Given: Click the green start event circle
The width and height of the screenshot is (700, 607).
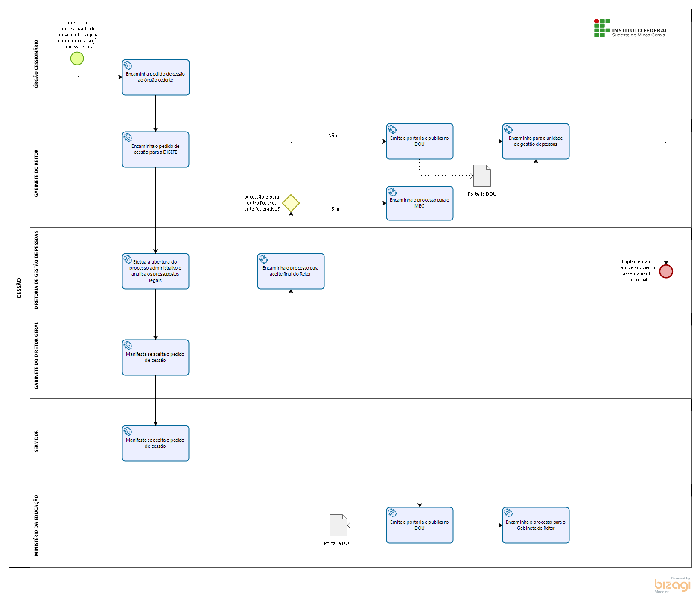Looking at the screenshot, I should coord(77,59).
